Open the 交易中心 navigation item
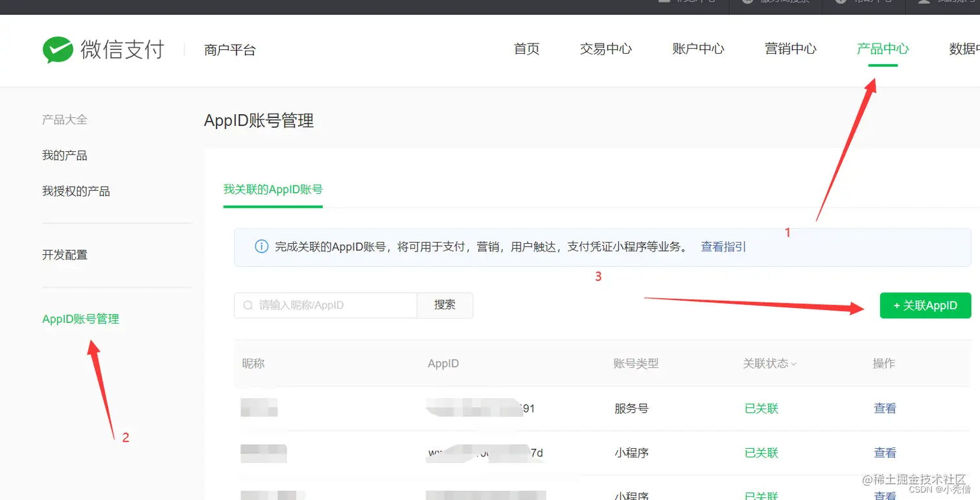Screen dimensions: 980x500 [x=605, y=49]
